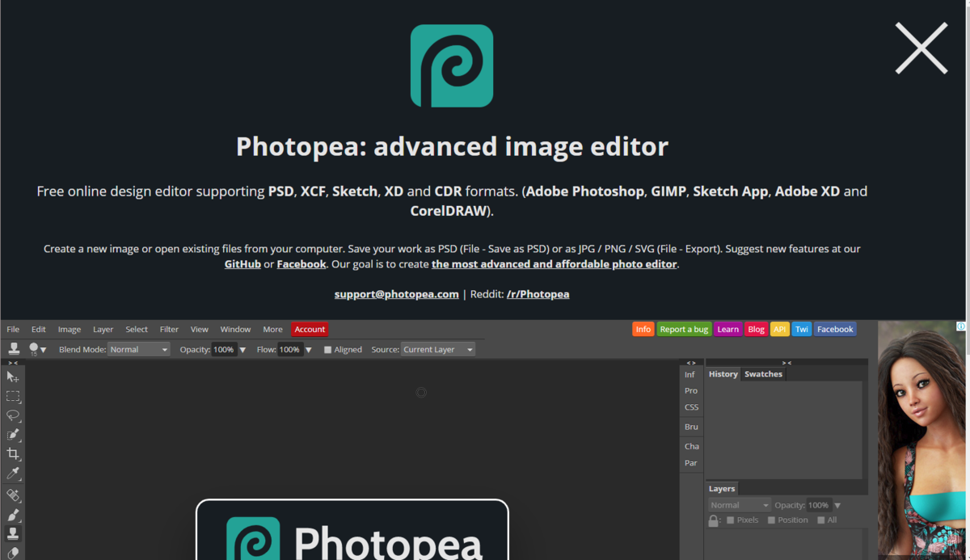Click options bar Opacity 100% field
This screenshot has height=560, width=970.
(x=224, y=350)
